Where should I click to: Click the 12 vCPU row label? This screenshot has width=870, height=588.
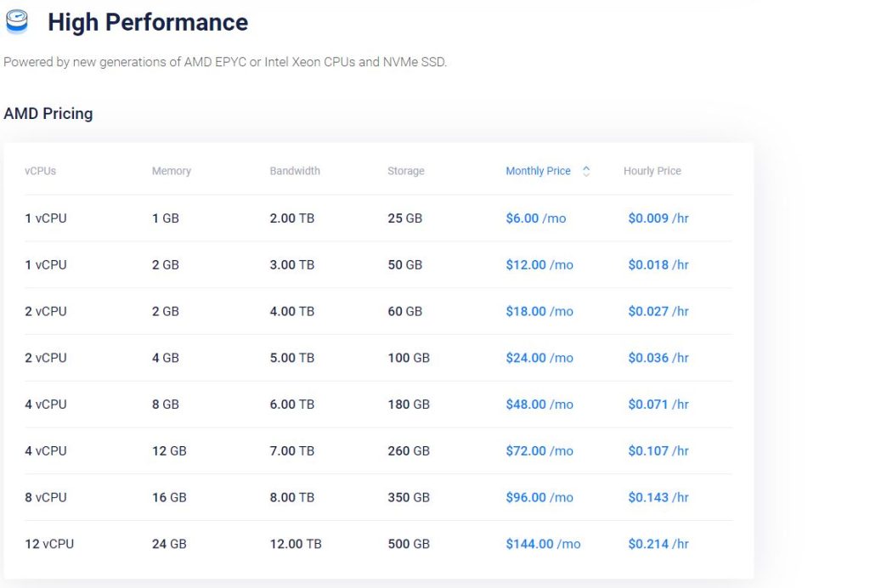click(x=49, y=544)
